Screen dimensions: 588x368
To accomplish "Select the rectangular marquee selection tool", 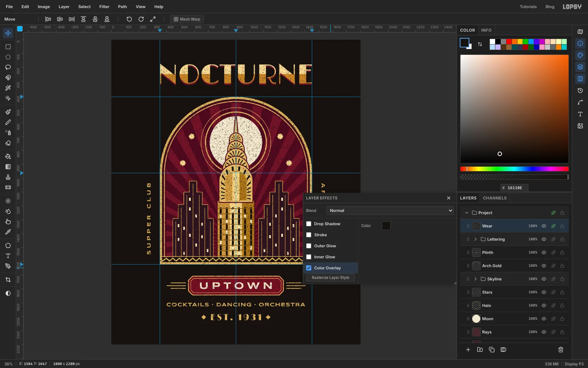I will [8, 47].
